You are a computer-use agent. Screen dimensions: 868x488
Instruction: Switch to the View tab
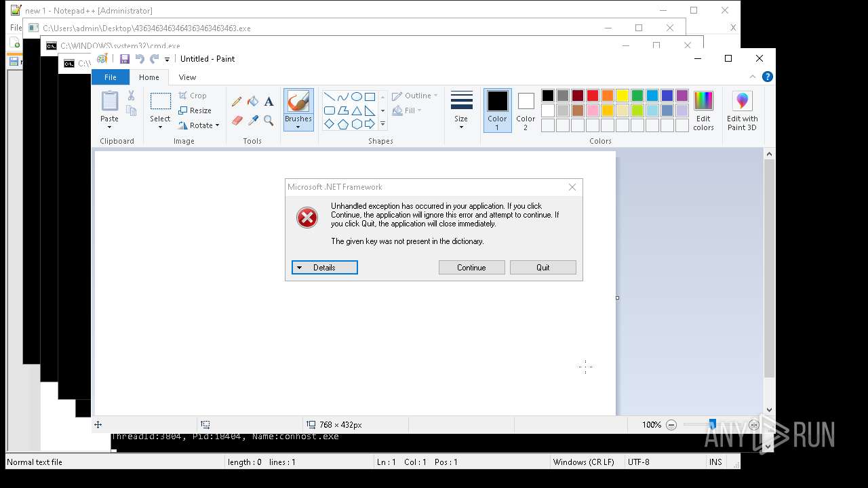coord(187,77)
